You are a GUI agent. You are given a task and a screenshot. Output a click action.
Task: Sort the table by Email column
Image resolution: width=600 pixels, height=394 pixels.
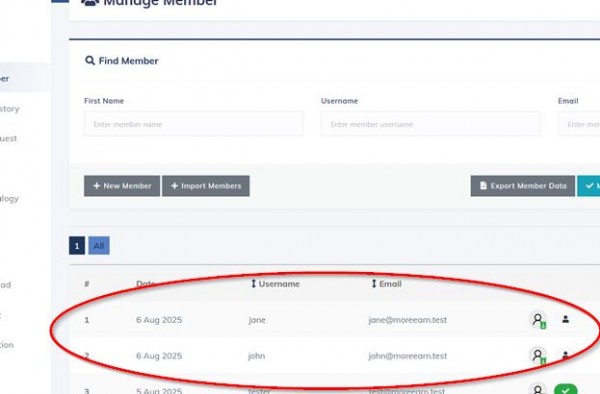point(386,284)
